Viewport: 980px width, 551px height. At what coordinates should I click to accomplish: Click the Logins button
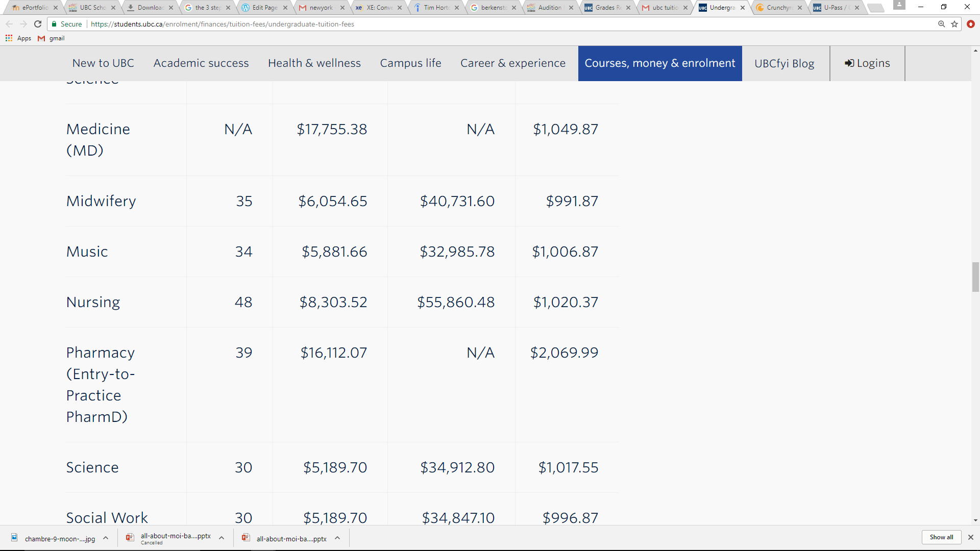[x=867, y=63]
